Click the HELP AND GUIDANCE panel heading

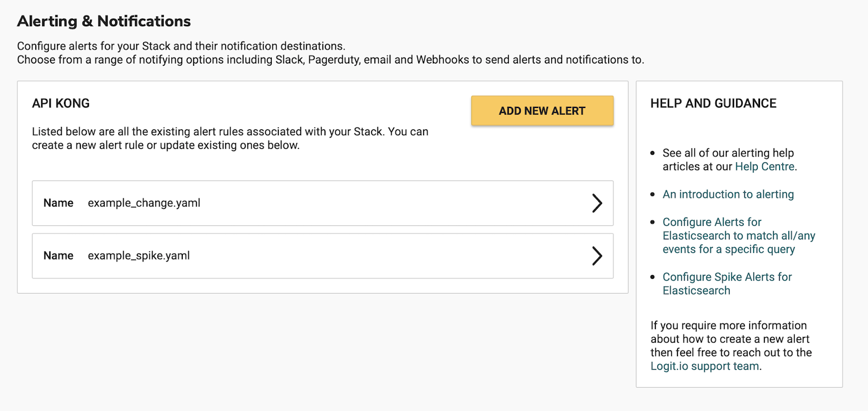(x=713, y=103)
